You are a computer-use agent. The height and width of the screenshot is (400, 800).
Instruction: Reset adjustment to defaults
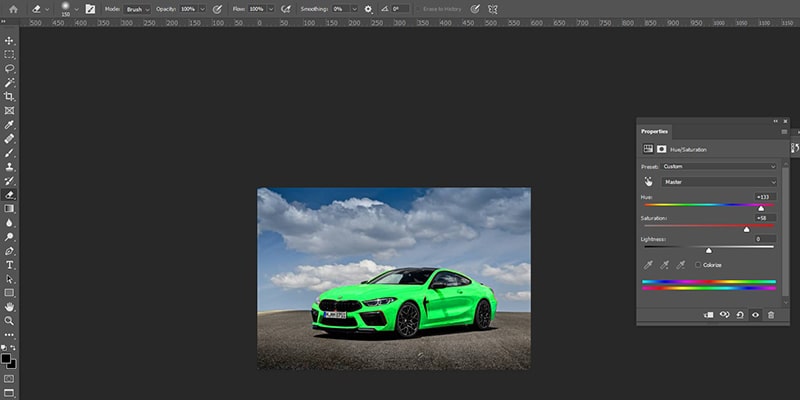click(x=740, y=315)
